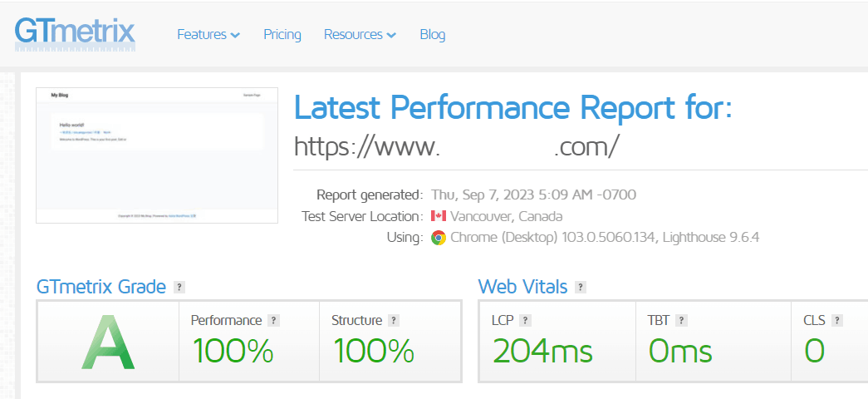Click the CLS question mark icon
The width and height of the screenshot is (868, 399).
click(x=837, y=321)
